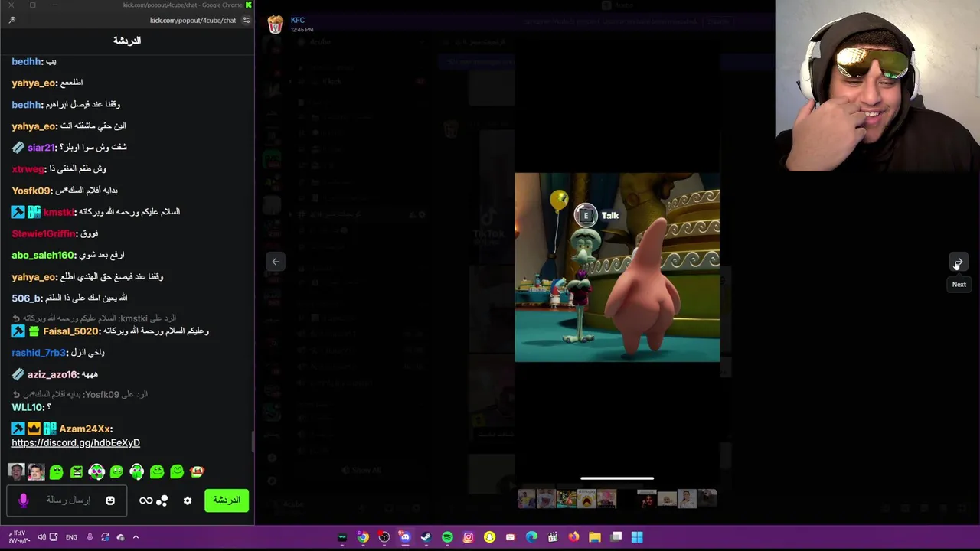The height and width of the screenshot is (551, 980).
Task: Open Steam from the taskbar
Action: [x=426, y=537]
